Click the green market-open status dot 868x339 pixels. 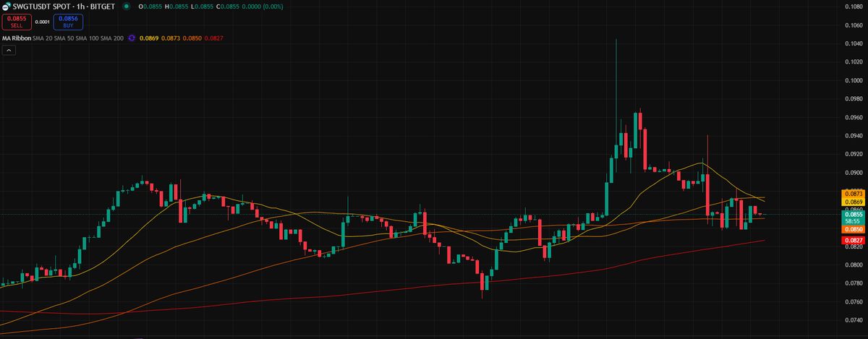point(127,7)
